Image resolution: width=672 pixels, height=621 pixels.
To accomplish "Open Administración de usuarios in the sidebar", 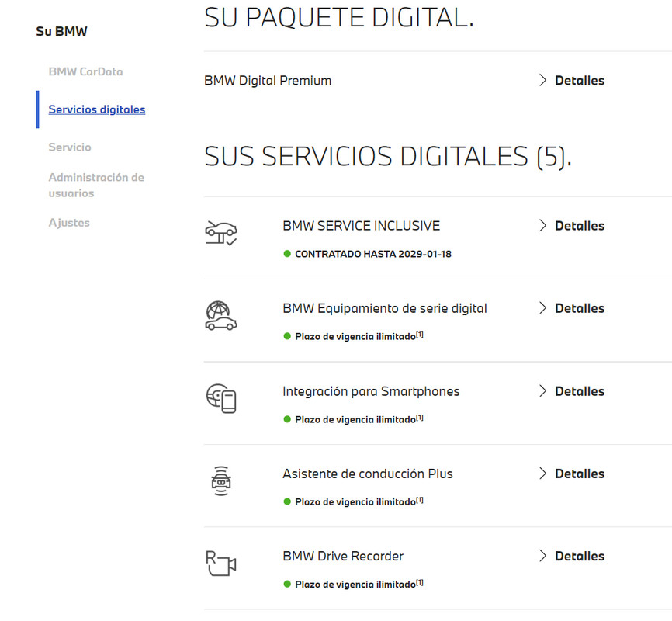I will tap(96, 186).
